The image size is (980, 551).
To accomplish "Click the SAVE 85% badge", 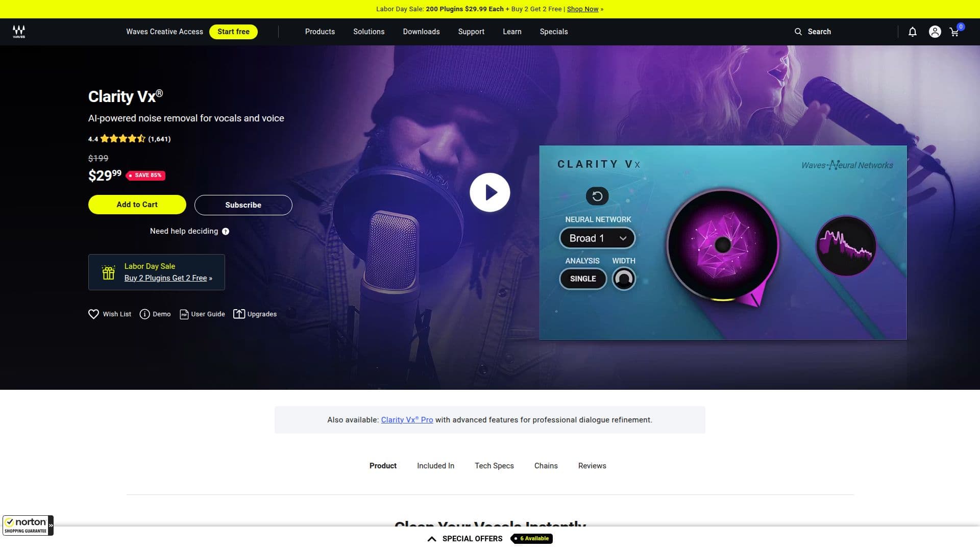I will coord(145,175).
